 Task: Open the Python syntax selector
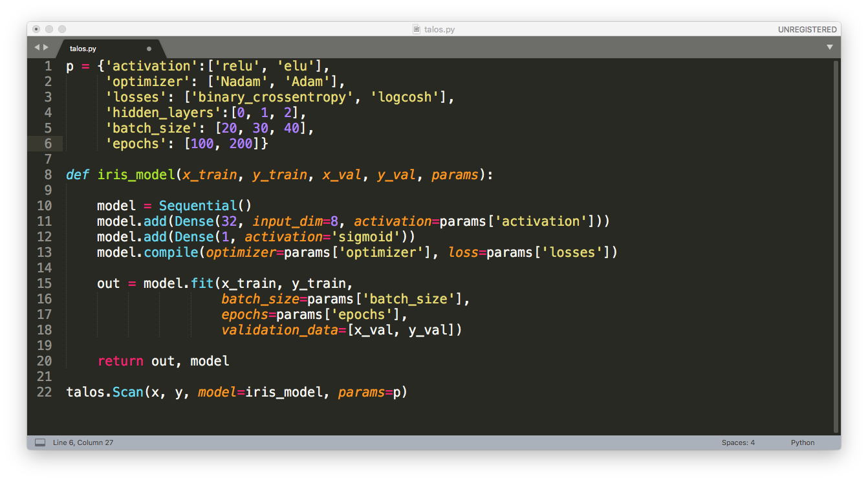(803, 443)
